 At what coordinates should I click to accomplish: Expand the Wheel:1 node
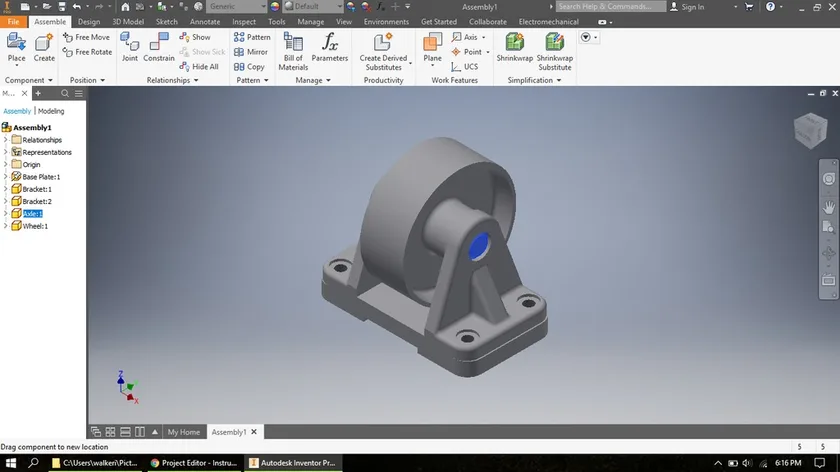click(x=6, y=226)
